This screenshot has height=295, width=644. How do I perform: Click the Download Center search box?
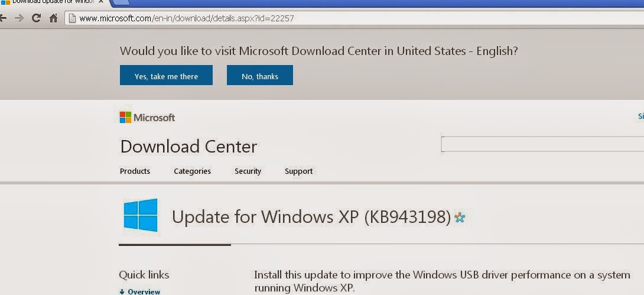(542, 144)
